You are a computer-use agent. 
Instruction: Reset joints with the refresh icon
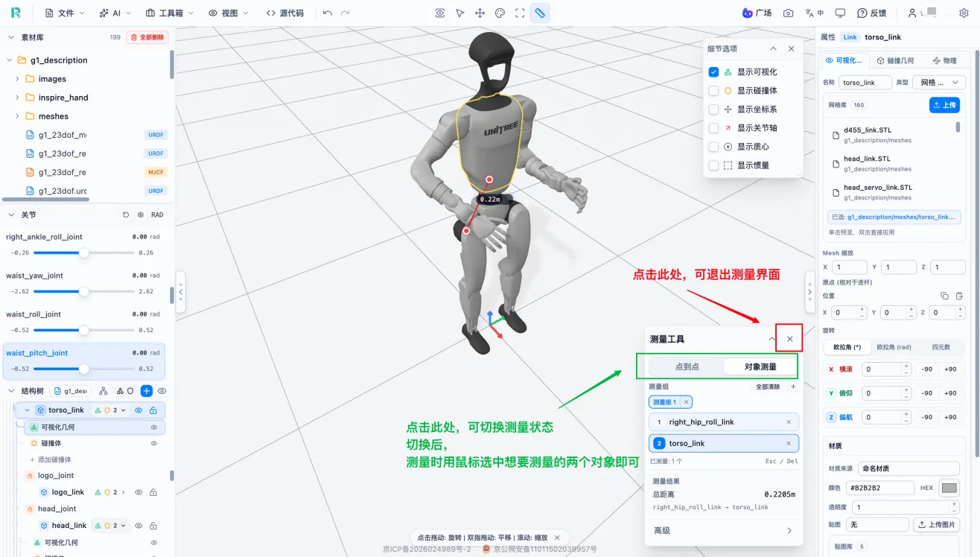[x=126, y=214]
